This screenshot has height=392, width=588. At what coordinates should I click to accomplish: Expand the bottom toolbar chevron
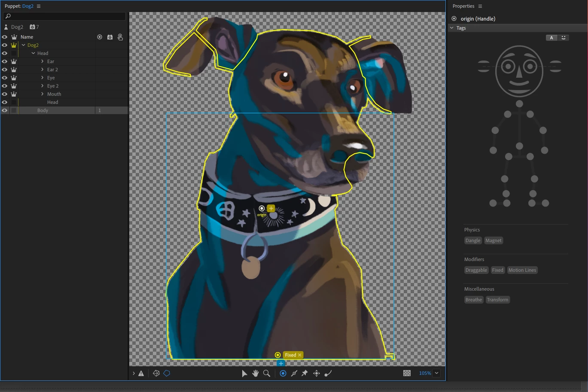(x=134, y=374)
